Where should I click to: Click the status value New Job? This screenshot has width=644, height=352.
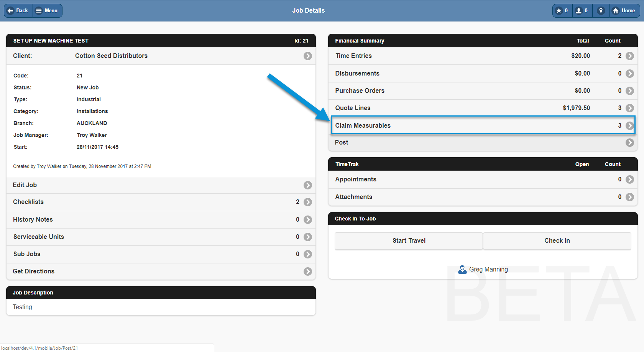click(x=88, y=88)
